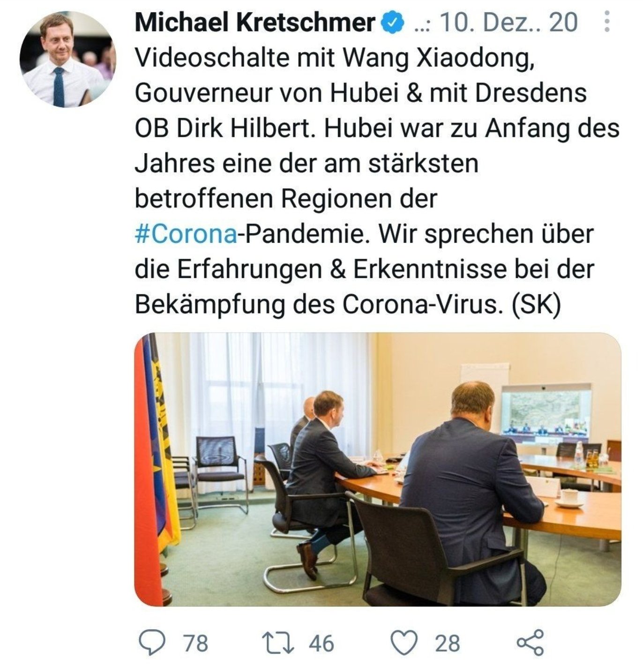This screenshot has height=672, width=643.
Task: Click the tweet line 'Videoschalte mit Wang Xiaodong'
Action: pyautogui.click(x=335, y=58)
